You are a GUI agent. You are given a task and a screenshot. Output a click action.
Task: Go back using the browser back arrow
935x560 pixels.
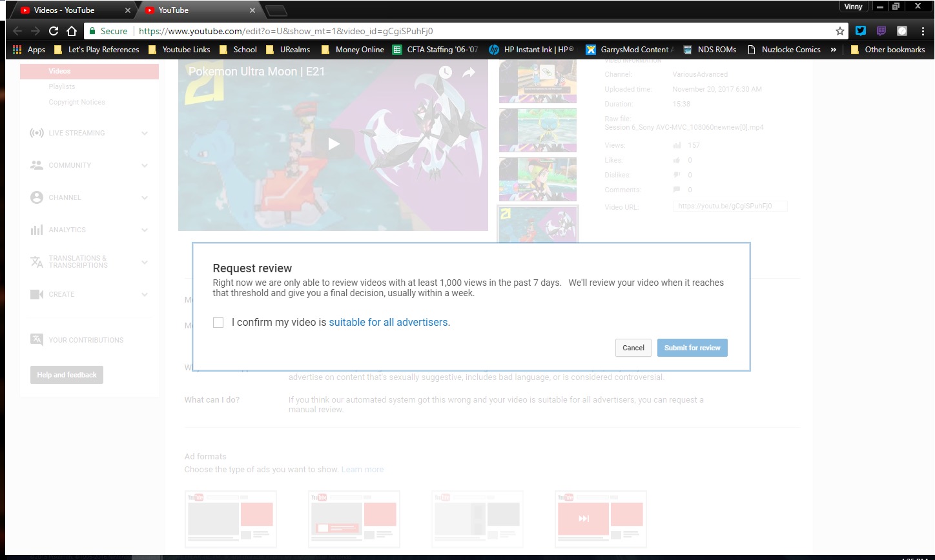17,31
